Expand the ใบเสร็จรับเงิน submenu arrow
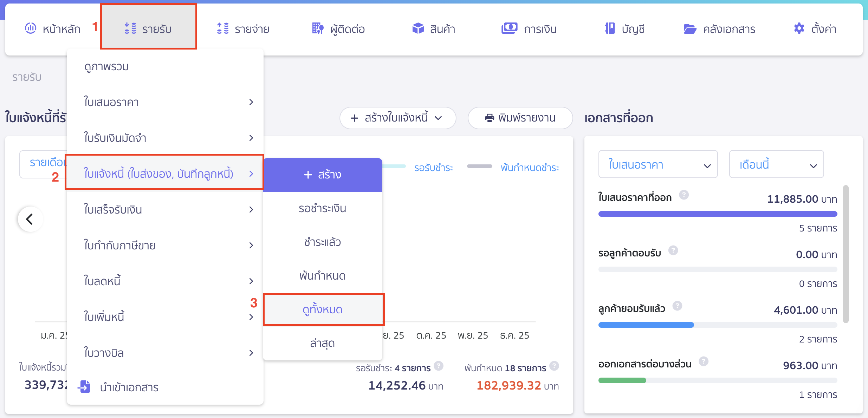This screenshot has height=418, width=868. tap(251, 209)
